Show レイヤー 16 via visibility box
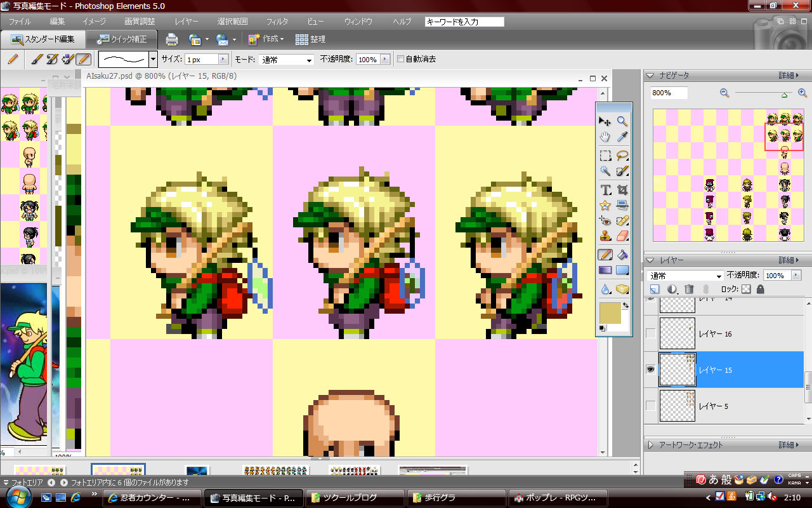The width and height of the screenshot is (812, 508). click(x=650, y=334)
